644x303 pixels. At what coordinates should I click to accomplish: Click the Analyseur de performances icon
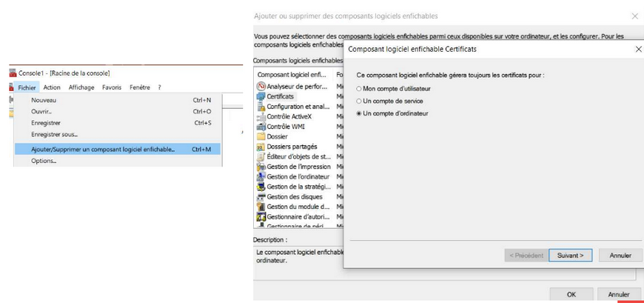(x=261, y=86)
